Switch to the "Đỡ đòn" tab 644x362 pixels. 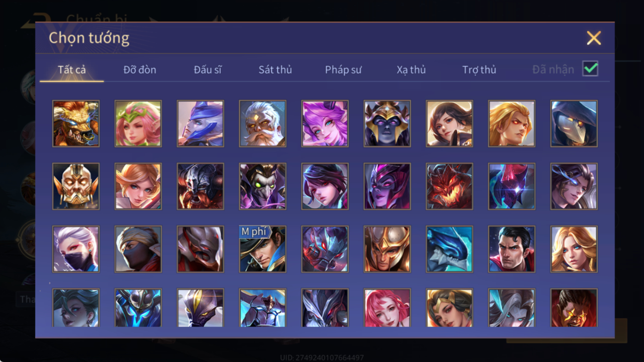point(140,70)
